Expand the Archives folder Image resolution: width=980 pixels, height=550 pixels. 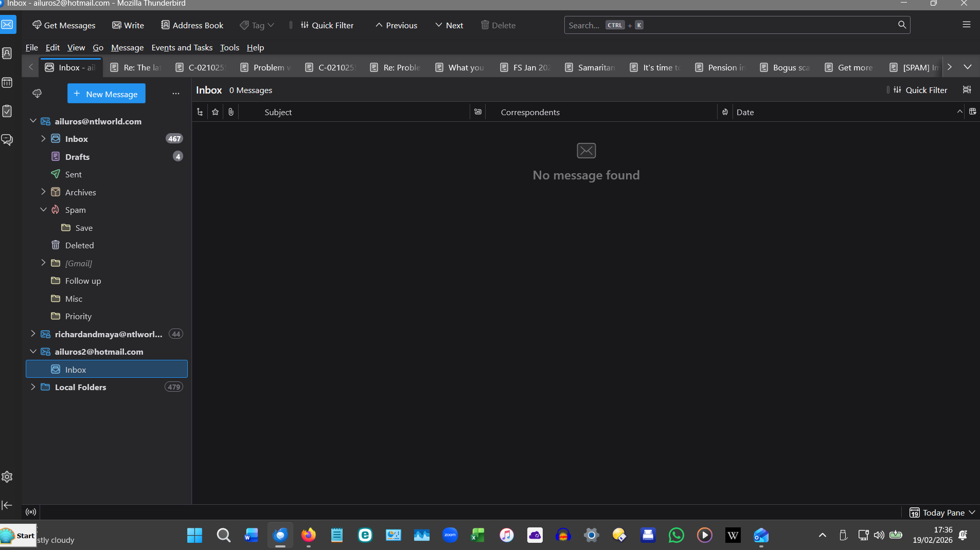tap(44, 192)
